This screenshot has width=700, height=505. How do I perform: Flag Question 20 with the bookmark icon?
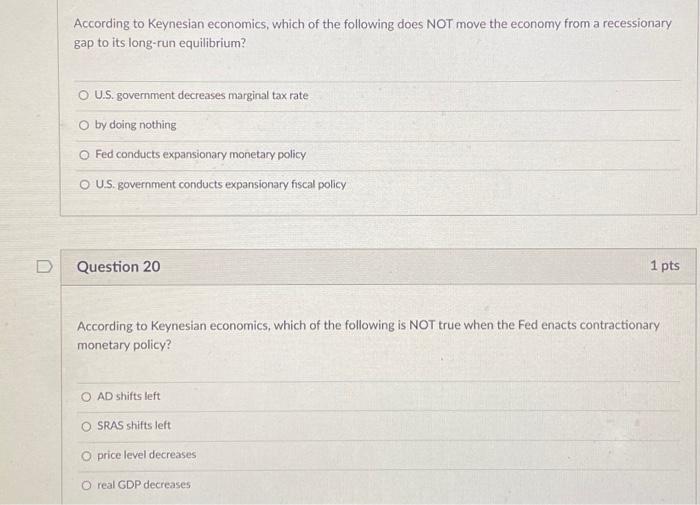pos(44,267)
